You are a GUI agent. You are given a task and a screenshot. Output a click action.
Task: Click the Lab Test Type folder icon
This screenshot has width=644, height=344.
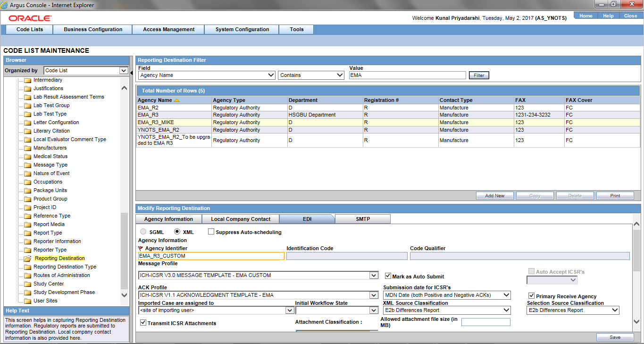[x=27, y=114]
